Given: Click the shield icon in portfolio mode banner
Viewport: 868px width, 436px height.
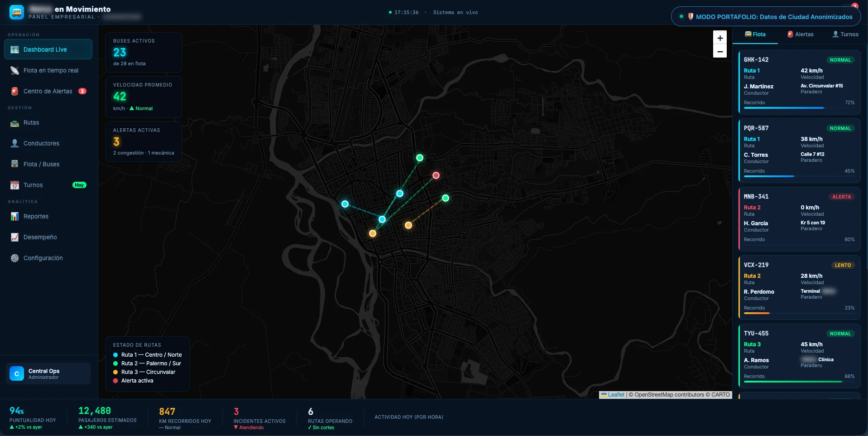Looking at the screenshot, I should 691,16.
